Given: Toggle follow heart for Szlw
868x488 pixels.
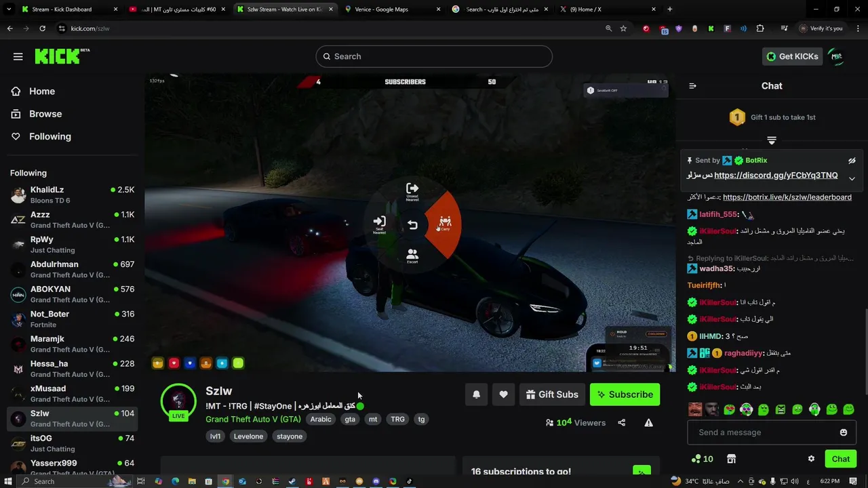Looking at the screenshot, I should tap(503, 394).
